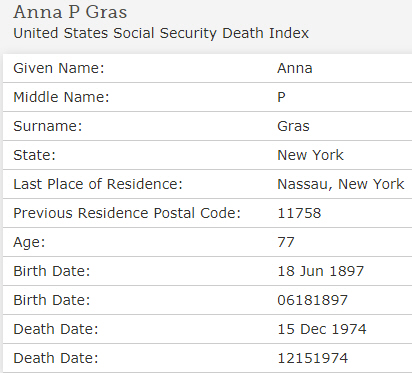Select Previous Residence Postal Code label
The height and width of the screenshot is (373, 412).
[x=127, y=213]
